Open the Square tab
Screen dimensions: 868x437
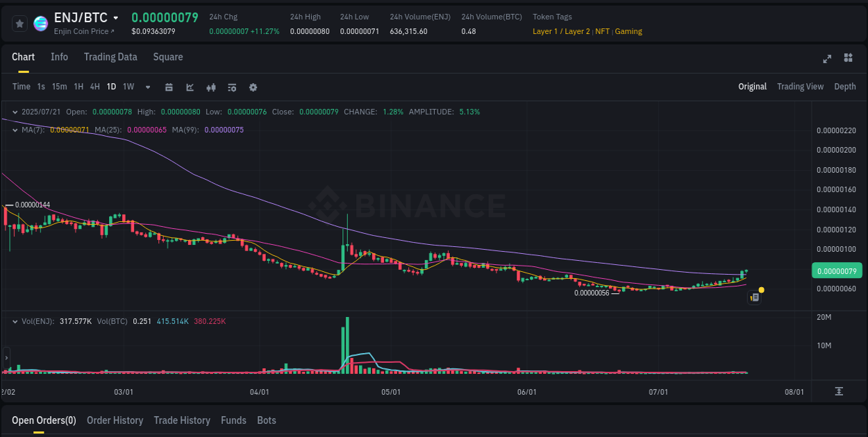[x=168, y=57]
